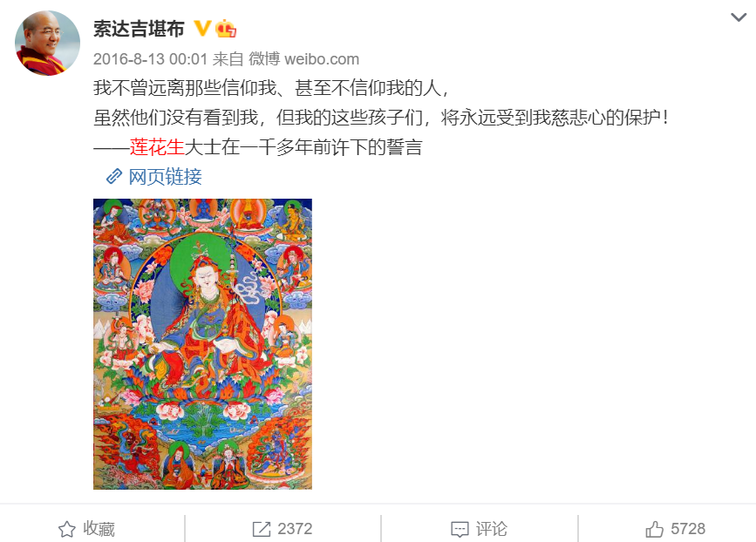Open the post options chevron menu
The height and width of the screenshot is (542, 756).
pos(739,17)
